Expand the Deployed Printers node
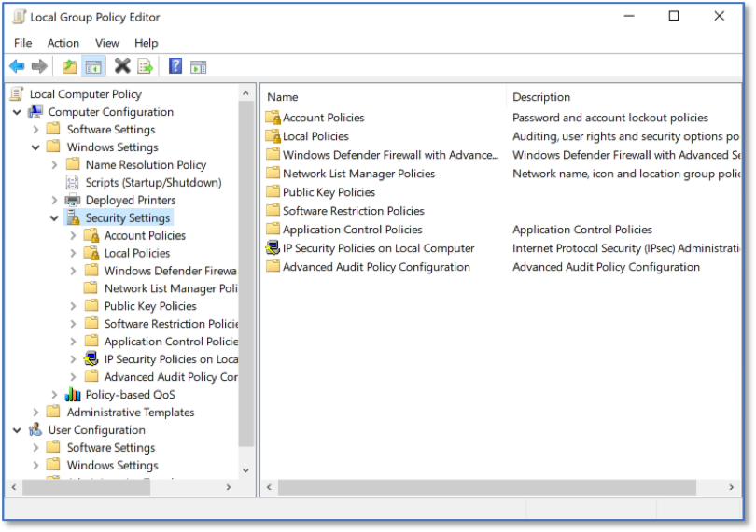This screenshot has height=532, width=756. (54, 200)
